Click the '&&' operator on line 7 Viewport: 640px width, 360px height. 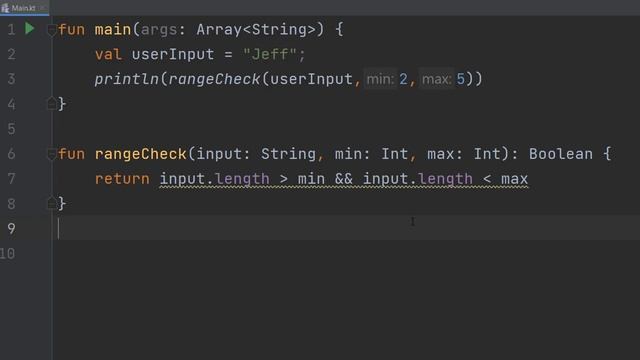pos(344,179)
